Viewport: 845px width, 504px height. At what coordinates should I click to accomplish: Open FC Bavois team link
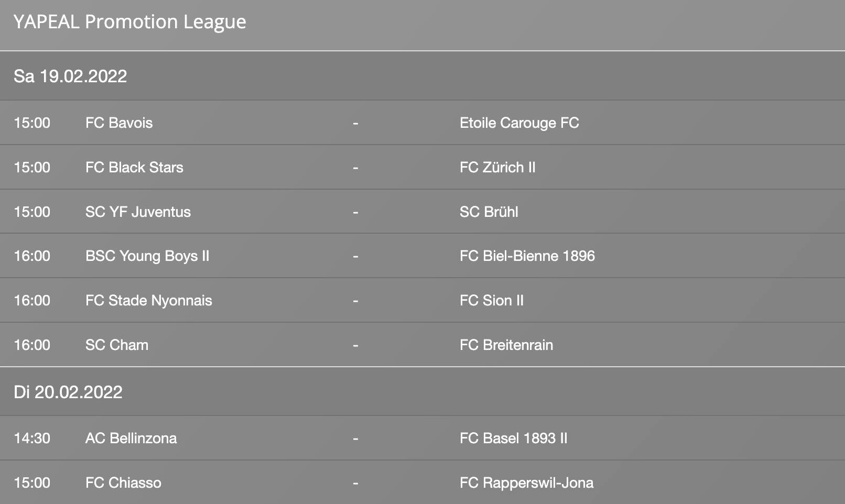tap(119, 123)
